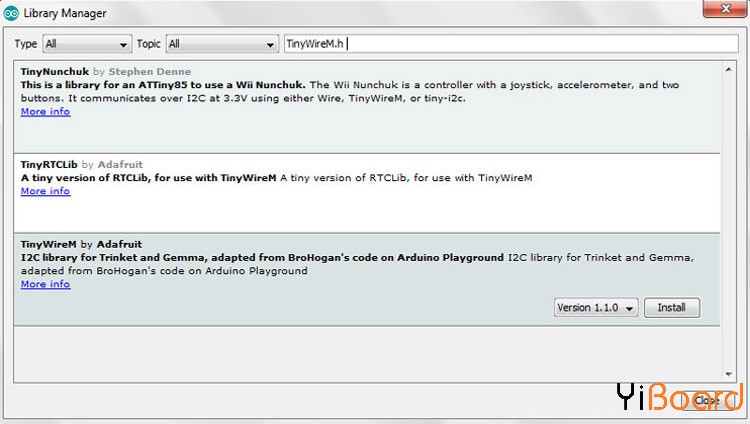The image size is (750, 424).
Task: Open the Type filter dropdown
Action: [87, 44]
